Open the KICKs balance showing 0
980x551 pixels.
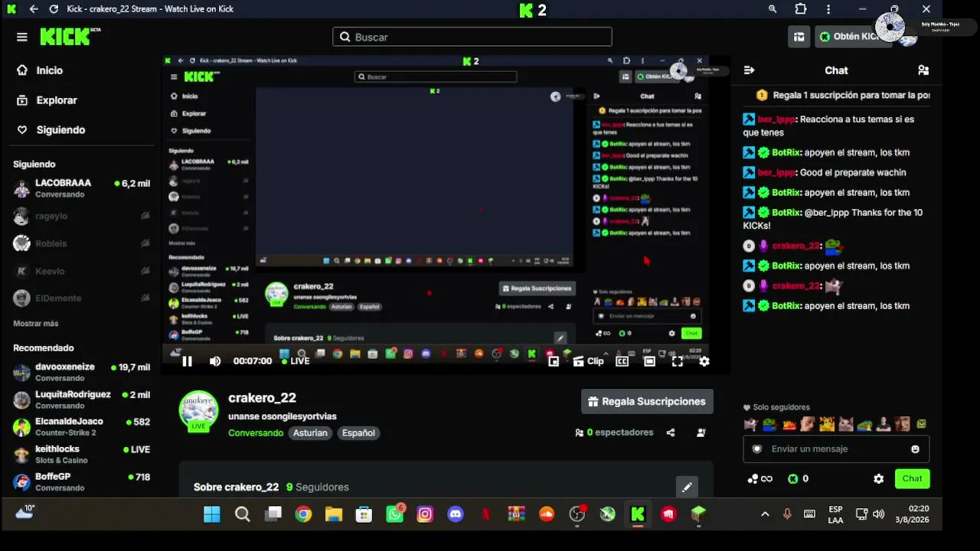point(799,479)
